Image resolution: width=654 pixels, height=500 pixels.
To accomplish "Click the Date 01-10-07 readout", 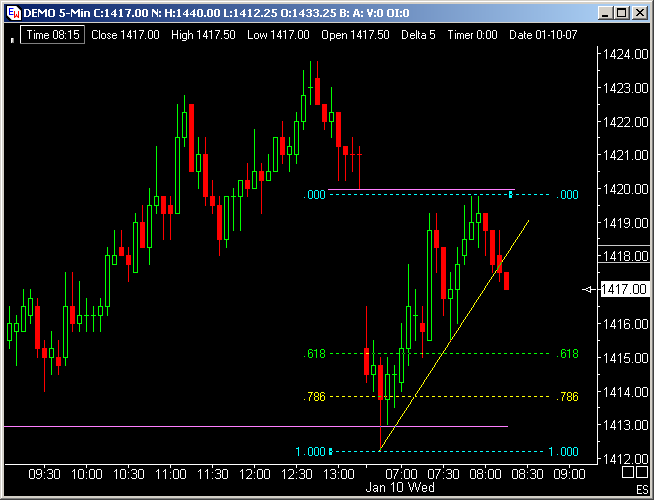I will [x=543, y=35].
